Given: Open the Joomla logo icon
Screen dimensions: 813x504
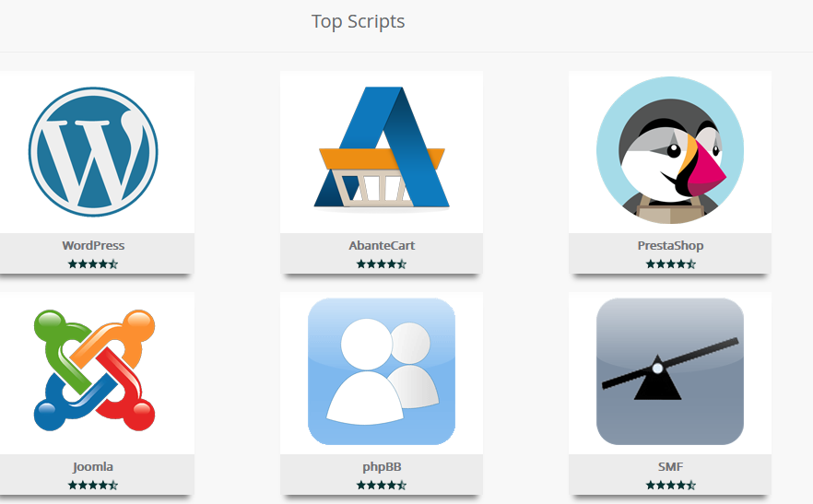Looking at the screenshot, I should click(x=94, y=370).
